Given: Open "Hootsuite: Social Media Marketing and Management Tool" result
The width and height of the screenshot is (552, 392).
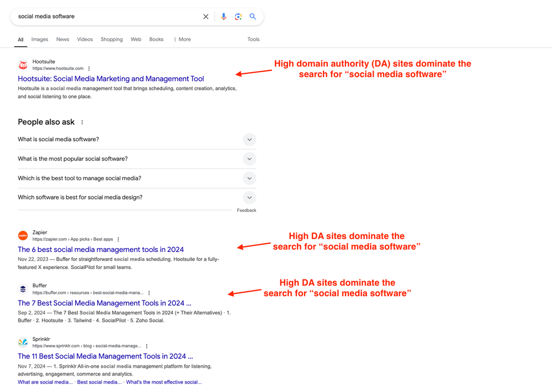Looking at the screenshot, I should pos(111,79).
